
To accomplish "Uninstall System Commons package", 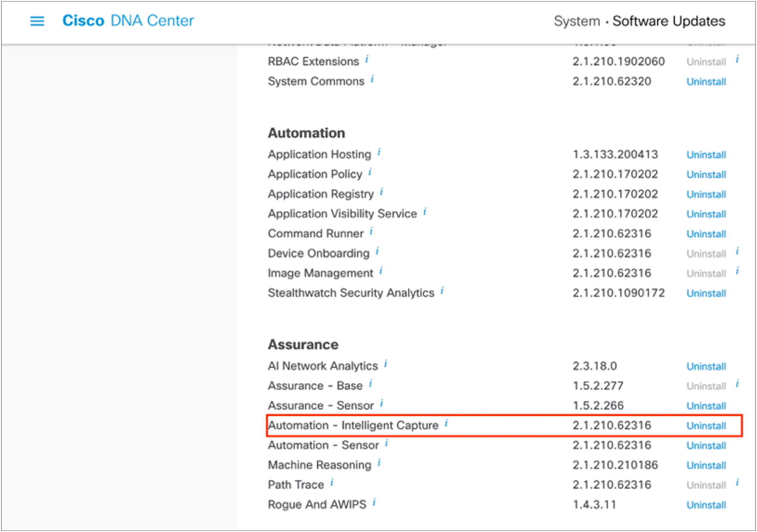I will click(706, 82).
